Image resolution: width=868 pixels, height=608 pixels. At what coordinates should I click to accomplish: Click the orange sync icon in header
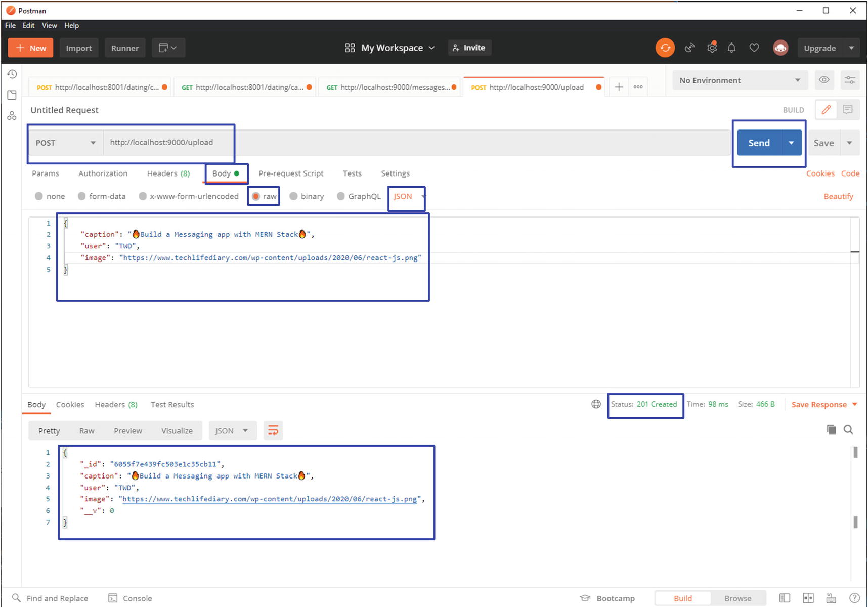(x=665, y=48)
